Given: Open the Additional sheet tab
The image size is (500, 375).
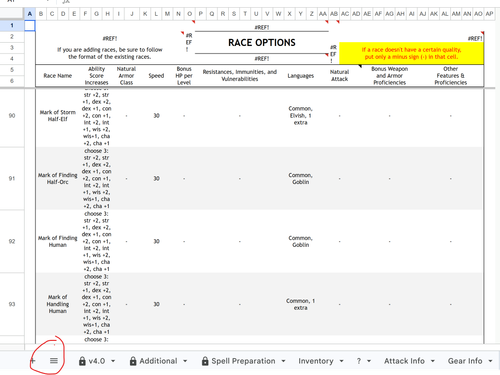Looking at the screenshot, I should [158, 361].
